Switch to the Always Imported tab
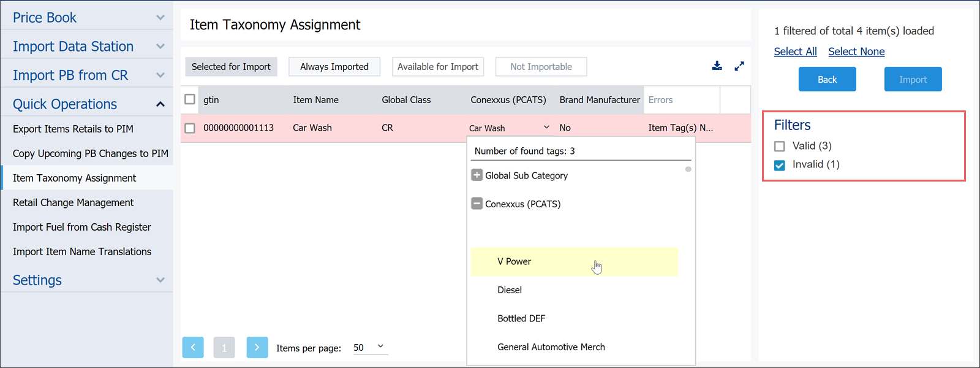Image resolution: width=980 pixels, height=368 pixels. point(334,67)
